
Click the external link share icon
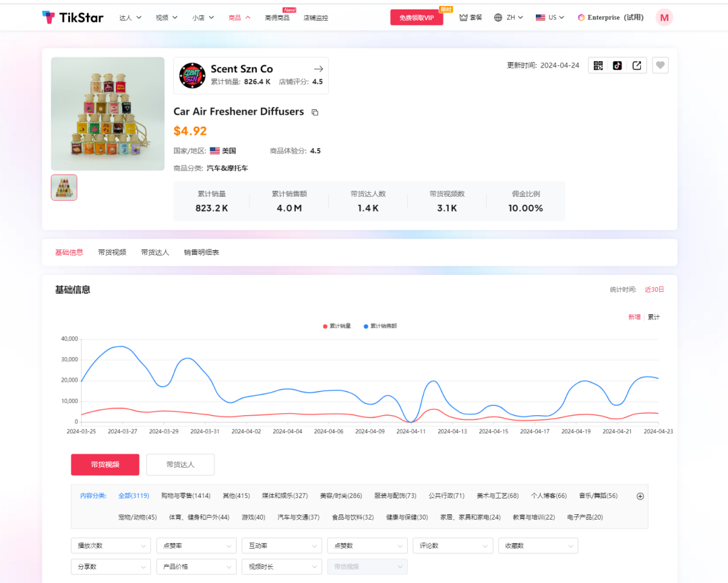click(x=636, y=65)
